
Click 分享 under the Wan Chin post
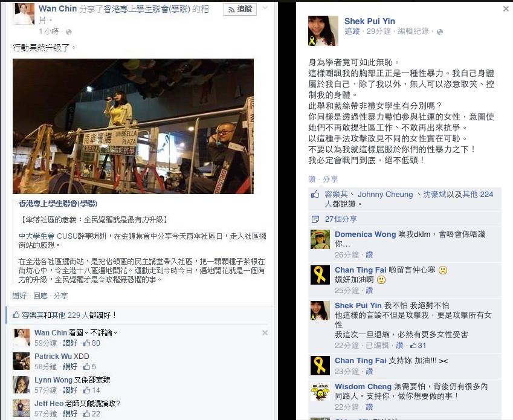click(60, 296)
